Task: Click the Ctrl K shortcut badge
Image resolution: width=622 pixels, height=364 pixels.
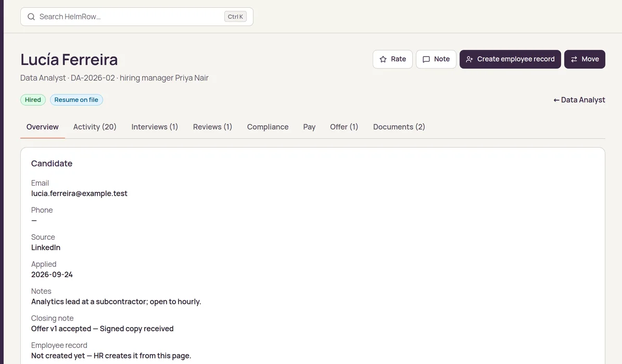Action: [235, 17]
